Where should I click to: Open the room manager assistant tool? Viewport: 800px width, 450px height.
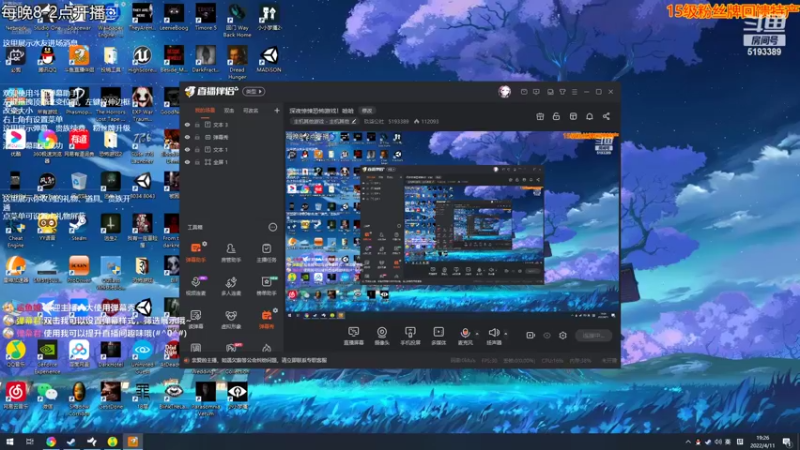pyautogui.click(x=231, y=252)
